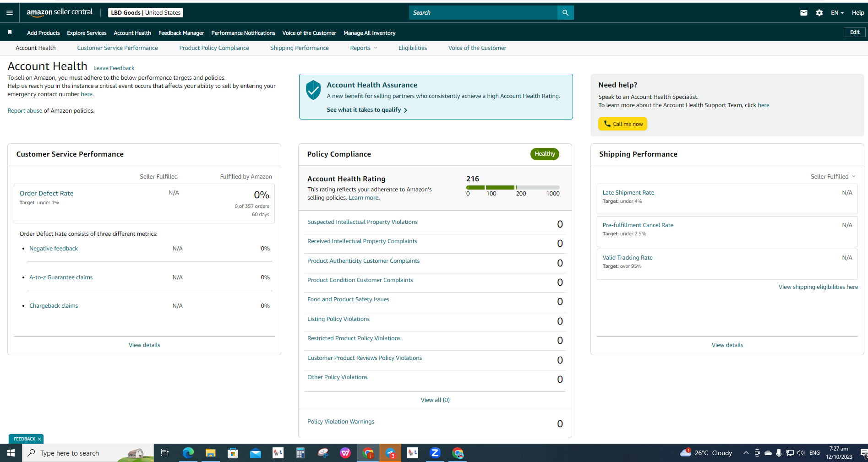
Task: Click the Amazon Seller Central logo
Action: point(60,12)
